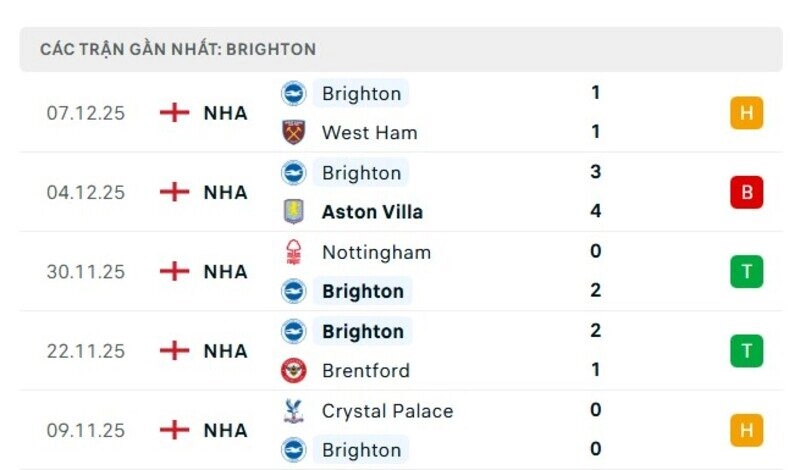
Task: Click the Brentford club crest
Action: [x=294, y=370]
